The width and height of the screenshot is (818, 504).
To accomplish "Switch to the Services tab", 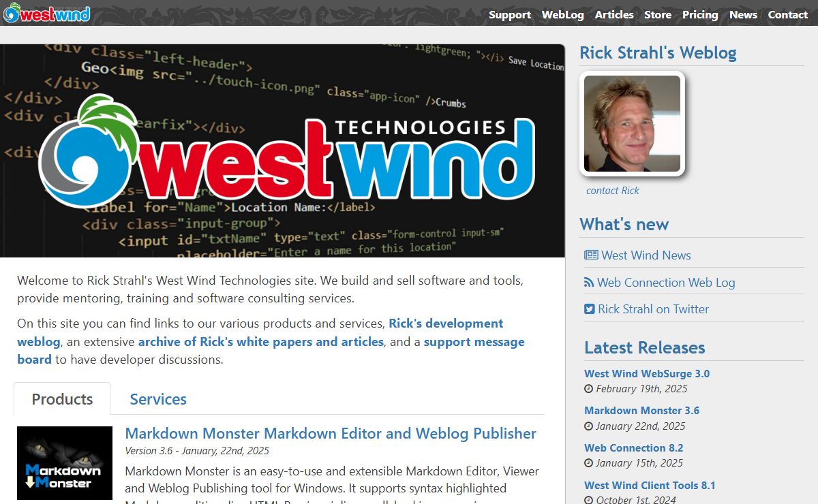I will point(158,398).
